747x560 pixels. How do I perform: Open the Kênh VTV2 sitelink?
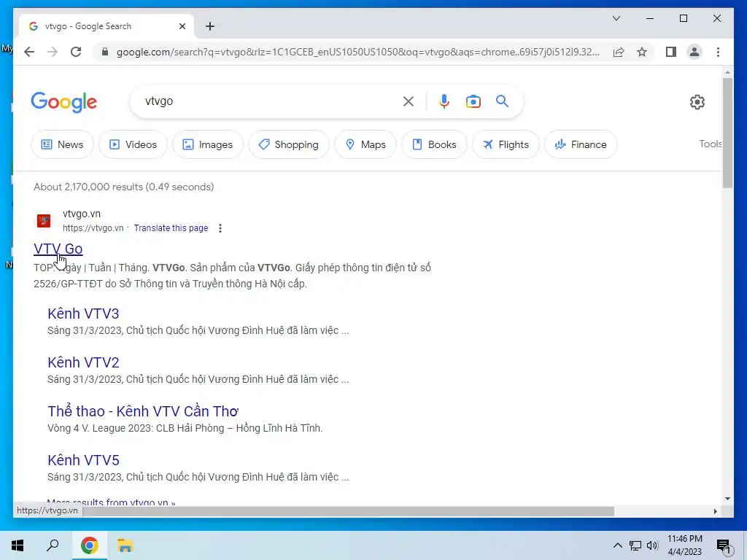click(x=83, y=362)
